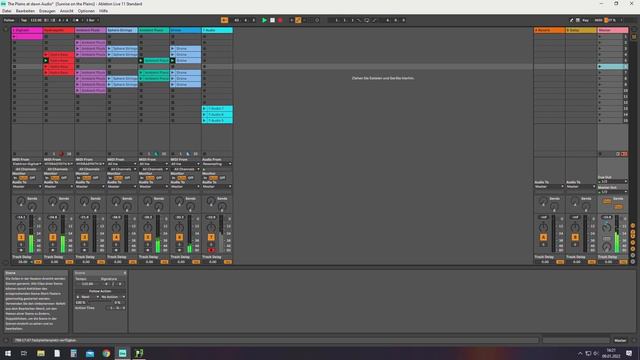
Task: Solo track 2
Action: [53, 244]
